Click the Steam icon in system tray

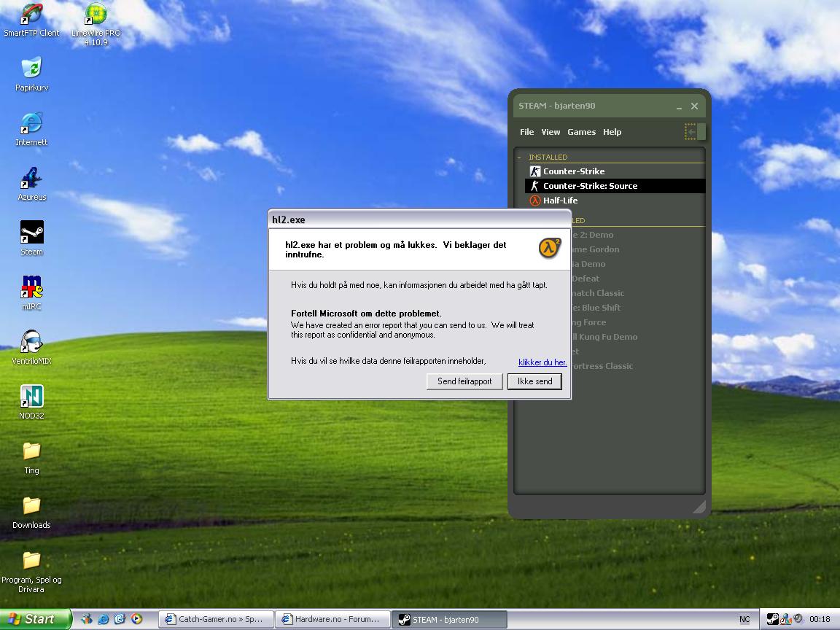click(772, 619)
